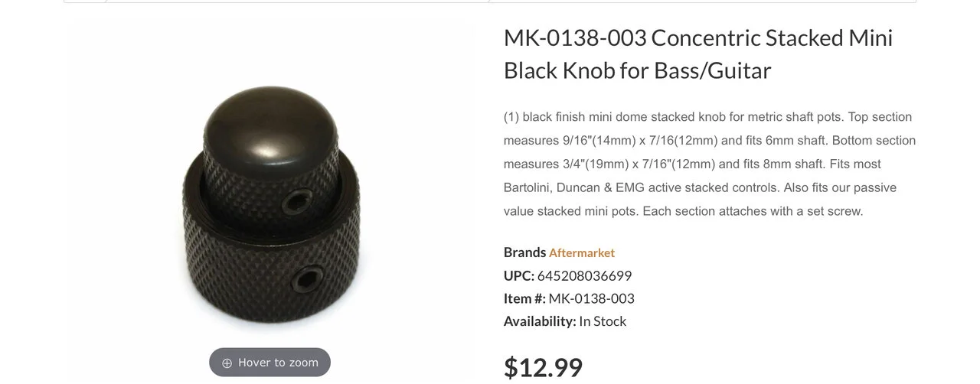Click the Item #: label

tap(524, 298)
